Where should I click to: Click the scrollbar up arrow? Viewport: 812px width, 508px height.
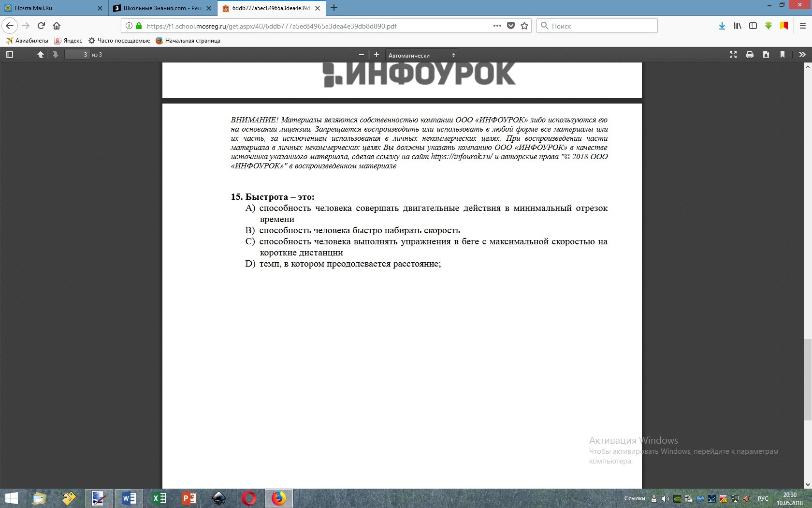click(x=807, y=67)
